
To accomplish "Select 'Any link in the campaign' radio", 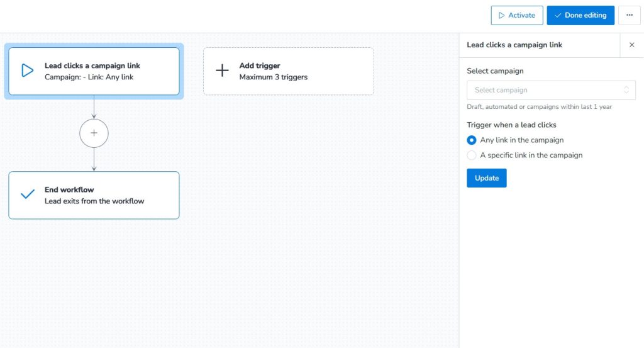I will (472, 140).
